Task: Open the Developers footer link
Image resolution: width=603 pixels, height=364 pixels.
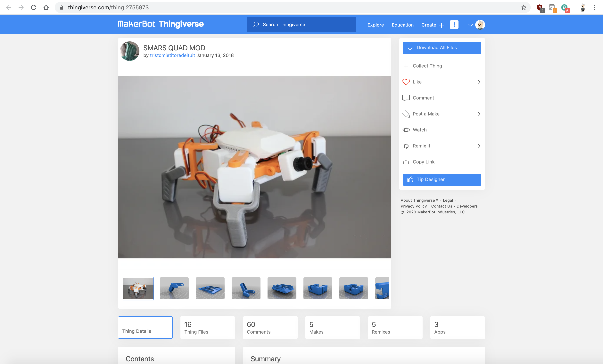Action: pyautogui.click(x=467, y=206)
